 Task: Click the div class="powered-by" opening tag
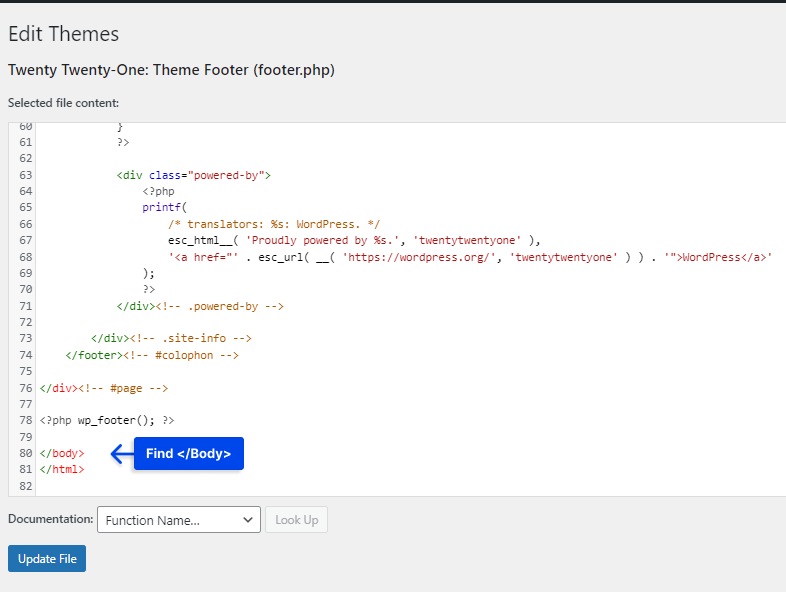pyautogui.click(x=194, y=175)
